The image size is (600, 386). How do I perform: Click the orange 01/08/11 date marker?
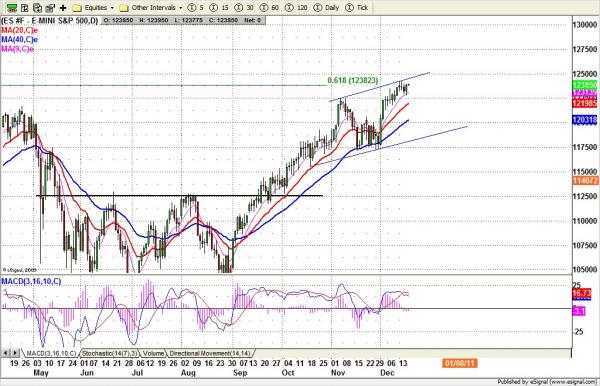coord(460,363)
